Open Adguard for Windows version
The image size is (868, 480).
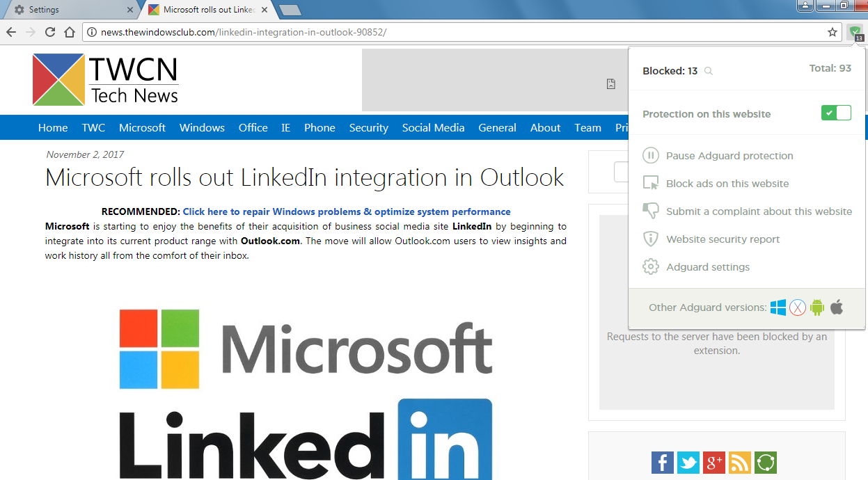(x=778, y=307)
